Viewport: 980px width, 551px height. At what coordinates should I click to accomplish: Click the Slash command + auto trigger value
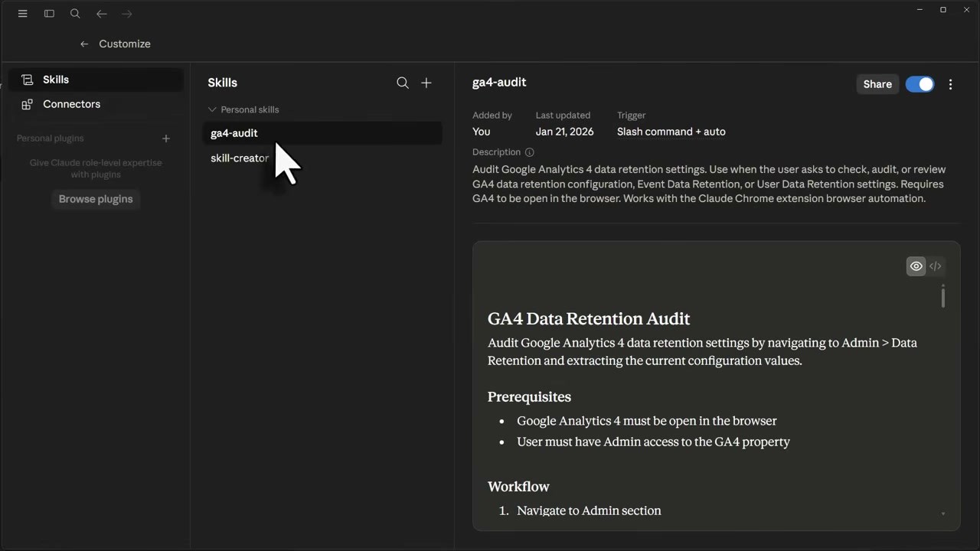coord(671,132)
